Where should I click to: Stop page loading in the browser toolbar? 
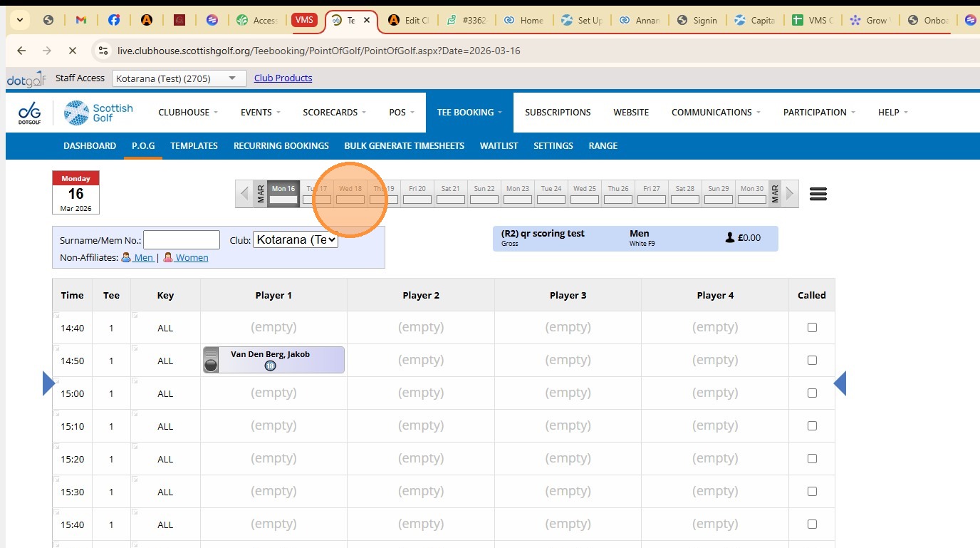[73, 51]
